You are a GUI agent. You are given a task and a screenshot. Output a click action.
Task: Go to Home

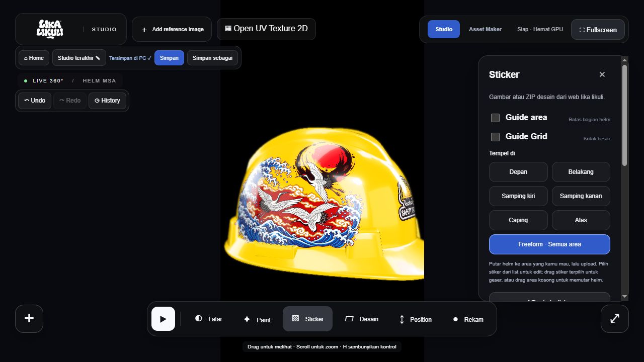(34, 58)
